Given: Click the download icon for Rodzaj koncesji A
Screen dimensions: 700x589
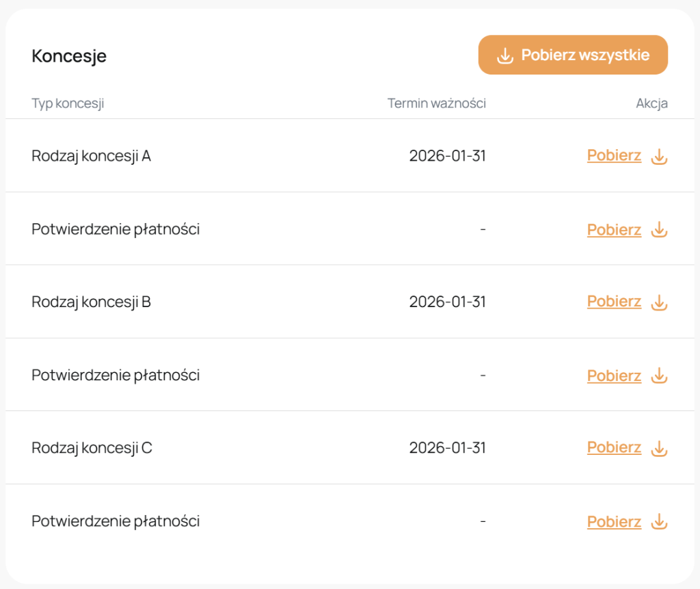Looking at the screenshot, I should (x=658, y=157).
